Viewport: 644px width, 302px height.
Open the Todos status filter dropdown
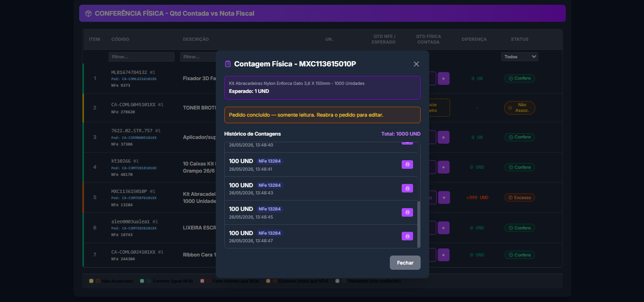tap(519, 57)
